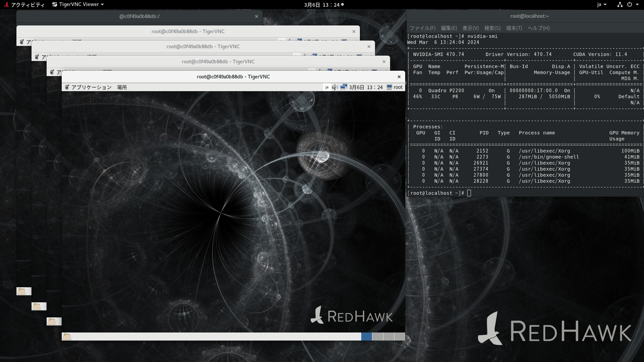The image size is (644, 362).
Task: Select the '/usr/bin/gnome-shell' process name
Action: point(549,157)
